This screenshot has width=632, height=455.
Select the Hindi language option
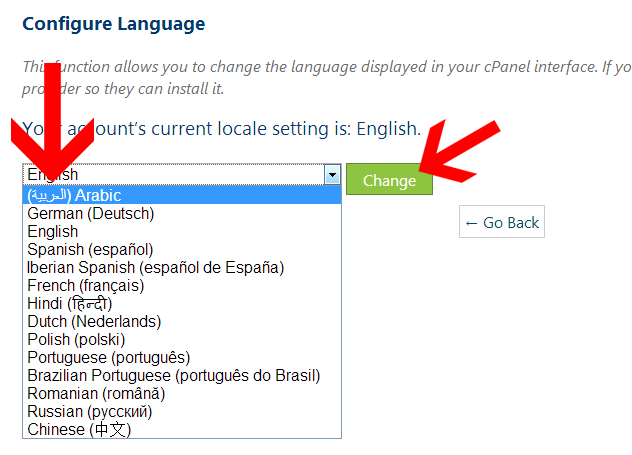point(70,304)
